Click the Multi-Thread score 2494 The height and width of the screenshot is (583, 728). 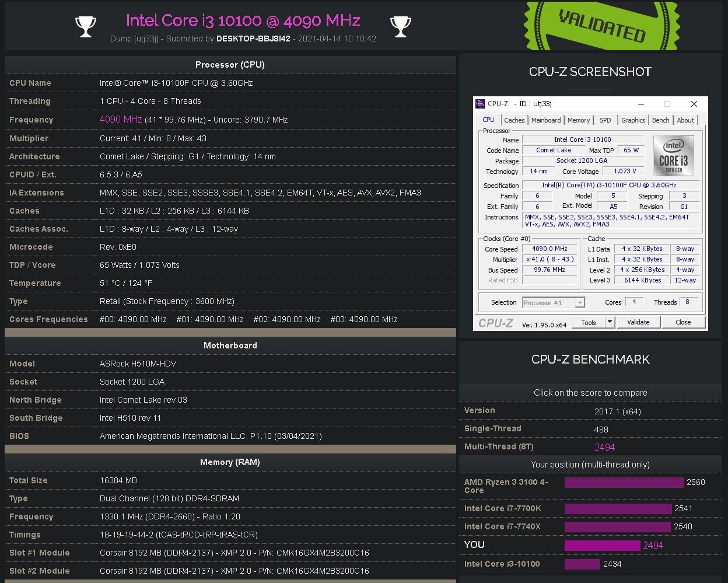[604, 447]
